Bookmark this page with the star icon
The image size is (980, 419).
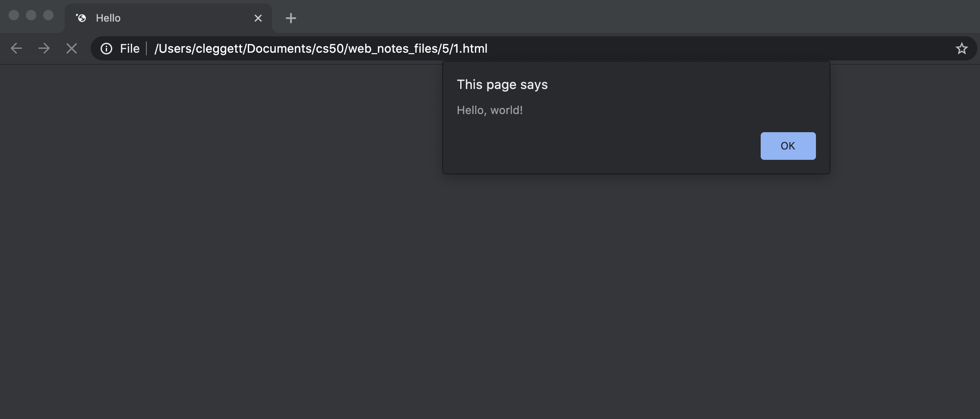(961, 48)
